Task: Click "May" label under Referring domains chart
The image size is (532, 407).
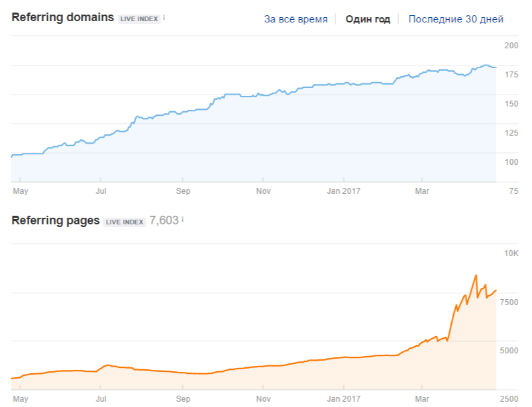Action: coord(21,191)
